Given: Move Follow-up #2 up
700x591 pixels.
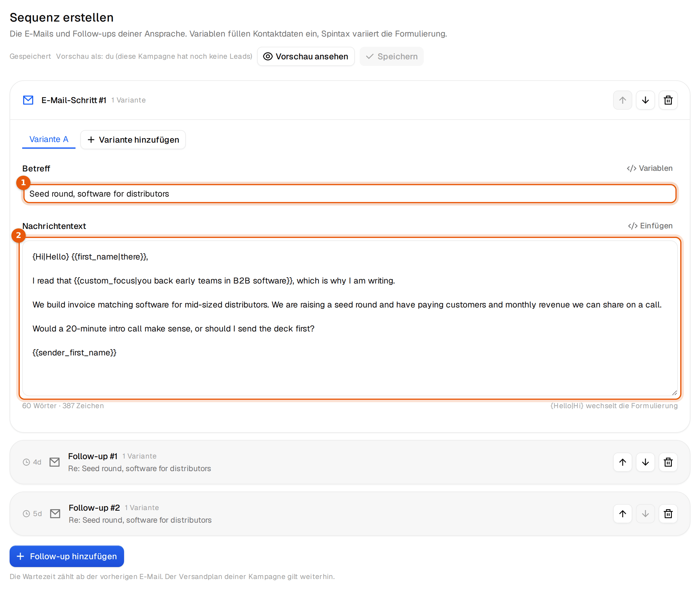Looking at the screenshot, I should coord(622,514).
